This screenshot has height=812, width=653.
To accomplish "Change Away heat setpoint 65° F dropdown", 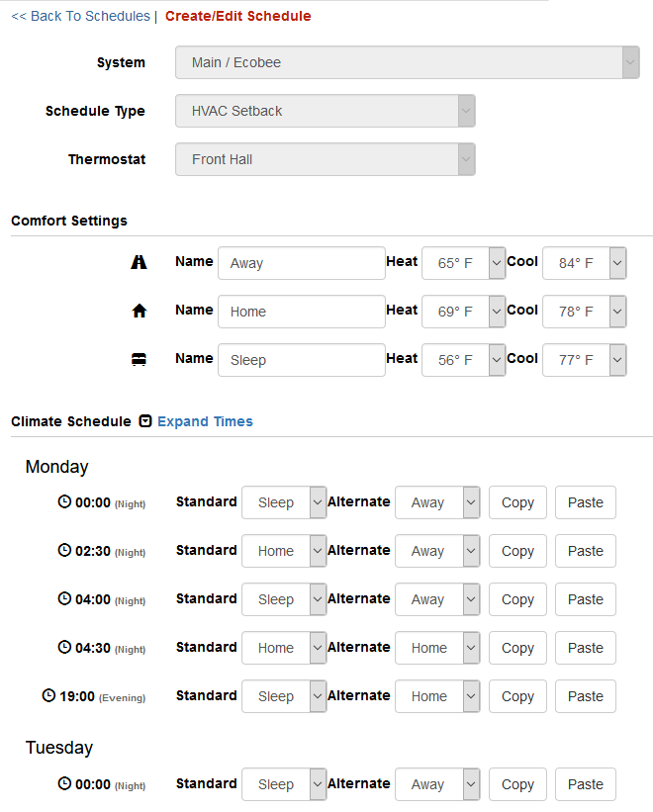I will point(463,263).
